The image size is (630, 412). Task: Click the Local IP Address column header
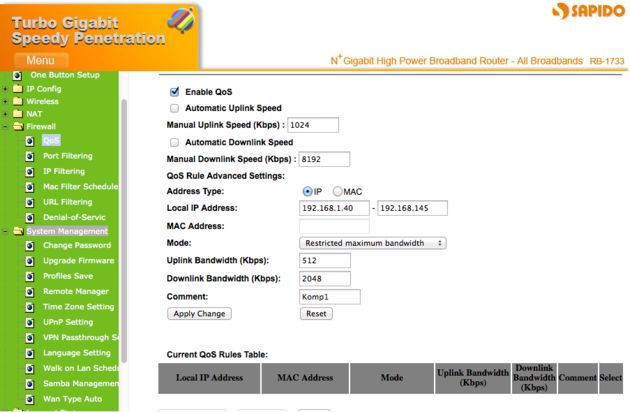(x=209, y=378)
